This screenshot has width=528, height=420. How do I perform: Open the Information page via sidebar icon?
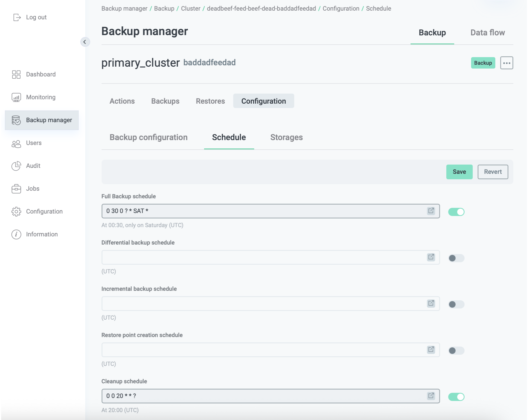click(x=16, y=234)
